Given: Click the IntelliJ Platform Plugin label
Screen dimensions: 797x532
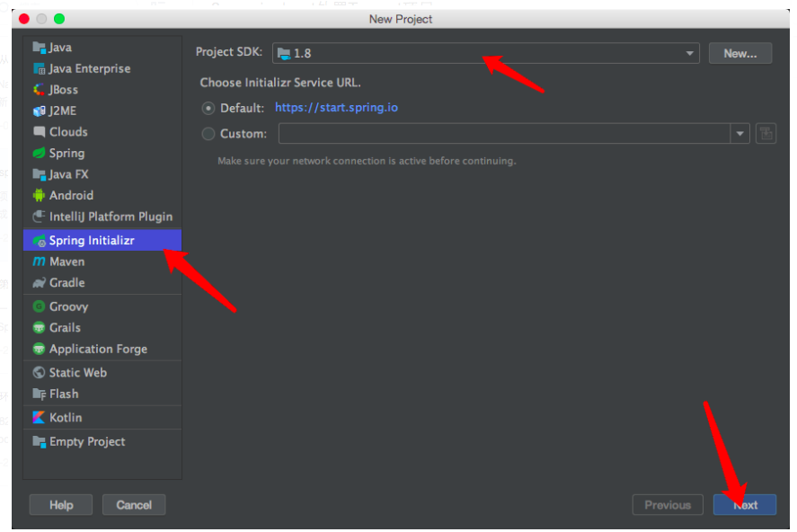Looking at the screenshot, I should click(111, 217).
